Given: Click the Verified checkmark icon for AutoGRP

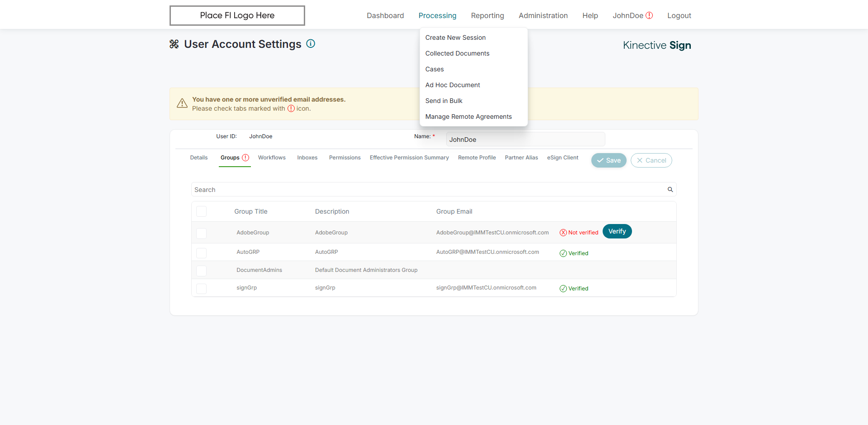Looking at the screenshot, I should tap(563, 253).
